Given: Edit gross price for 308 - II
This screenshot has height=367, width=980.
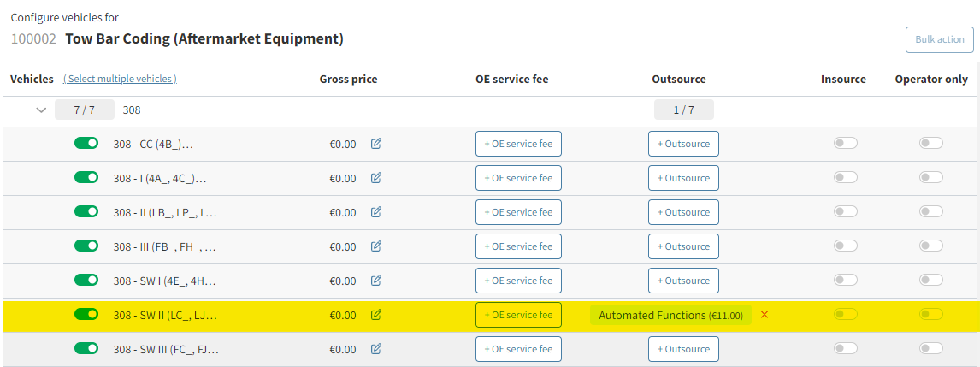Looking at the screenshot, I should click(x=375, y=212).
